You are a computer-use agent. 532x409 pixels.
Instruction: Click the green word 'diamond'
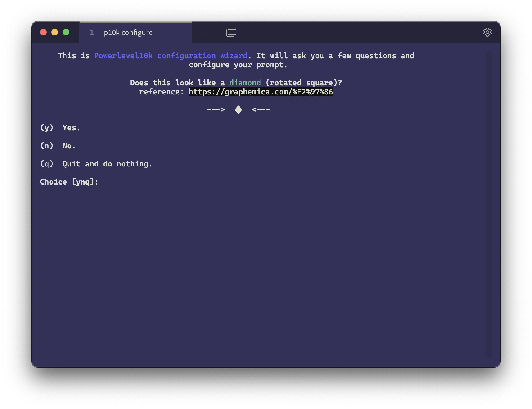(245, 83)
